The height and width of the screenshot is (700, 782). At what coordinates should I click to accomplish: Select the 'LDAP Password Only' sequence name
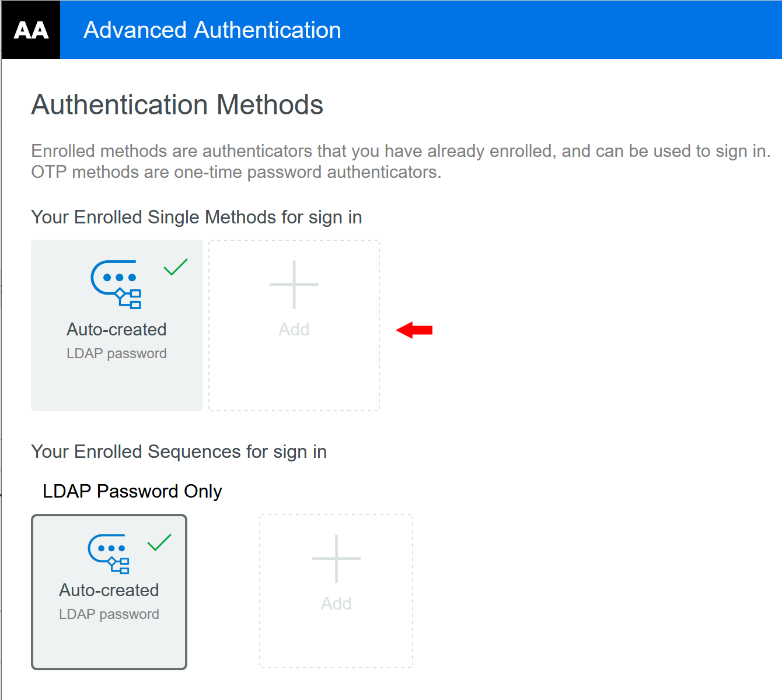[132, 491]
